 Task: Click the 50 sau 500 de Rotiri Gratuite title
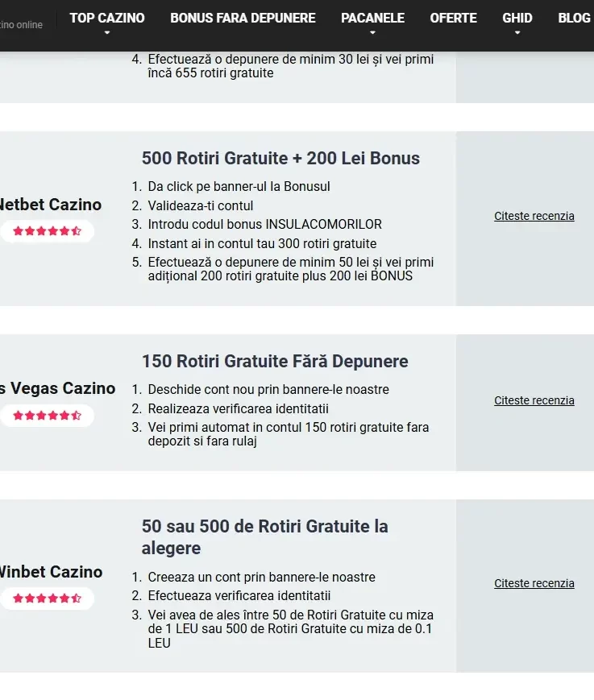[265, 537]
